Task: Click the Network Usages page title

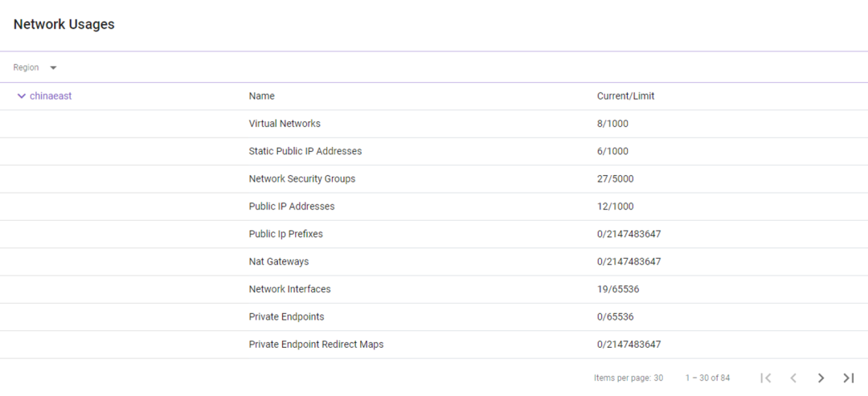Action: [64, 25]
